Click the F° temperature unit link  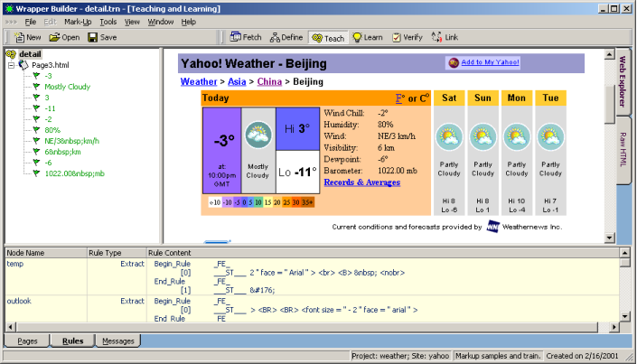point(400,98)
